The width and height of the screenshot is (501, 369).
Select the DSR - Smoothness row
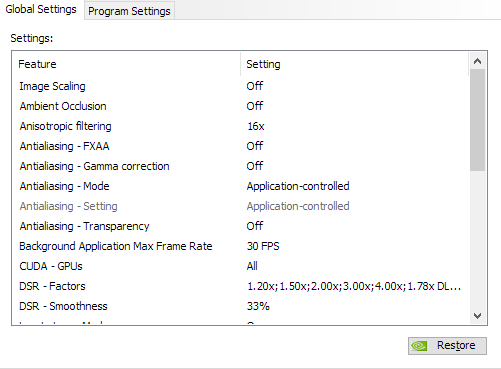pyautogui.click(x=241, y=306)
